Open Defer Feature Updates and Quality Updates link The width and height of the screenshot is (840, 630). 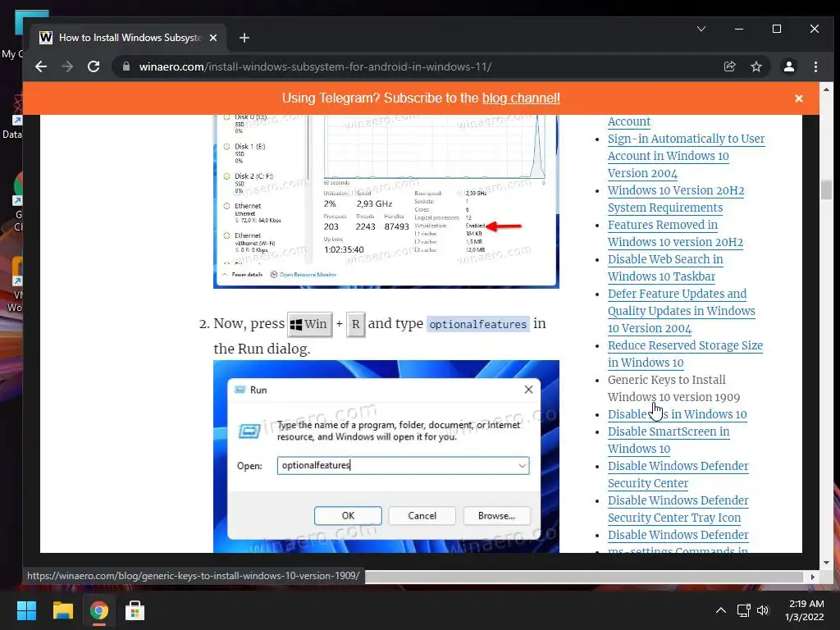pos(682,311)
